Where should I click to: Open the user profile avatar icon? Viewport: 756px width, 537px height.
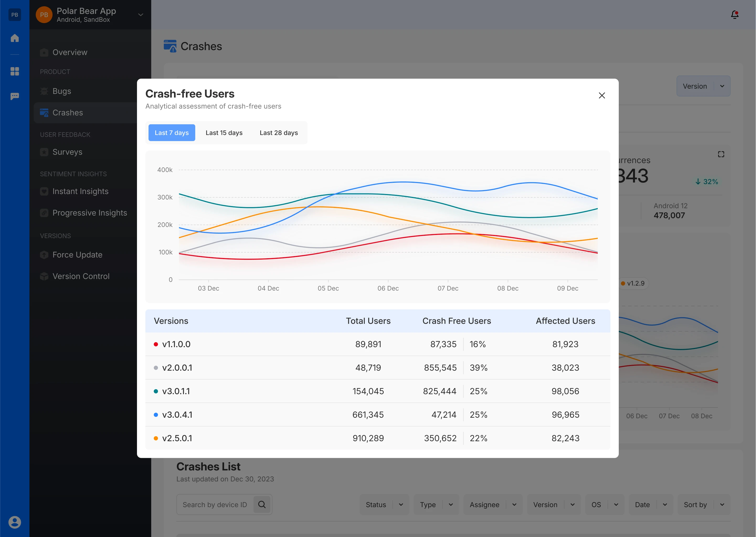(x=14, y=522)
